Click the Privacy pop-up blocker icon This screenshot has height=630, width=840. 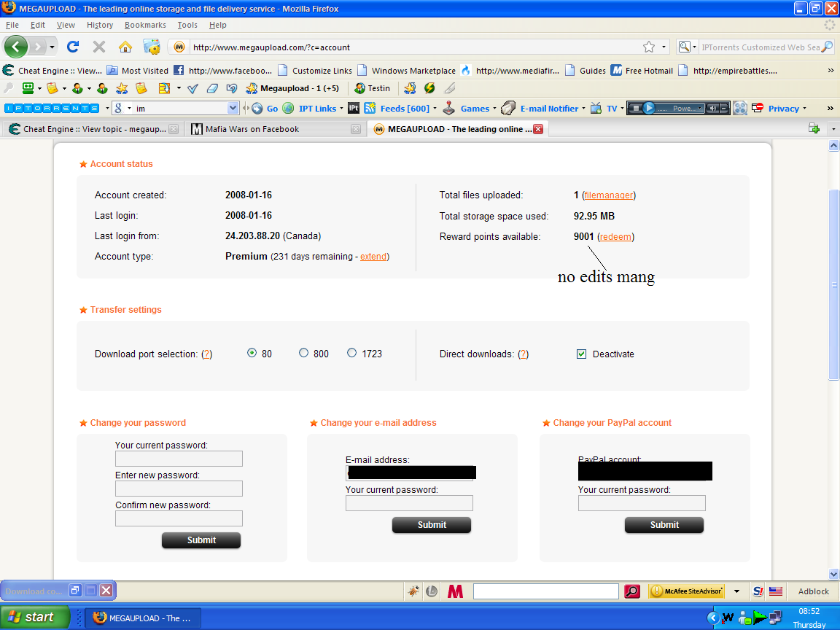(x=758, y=108)
